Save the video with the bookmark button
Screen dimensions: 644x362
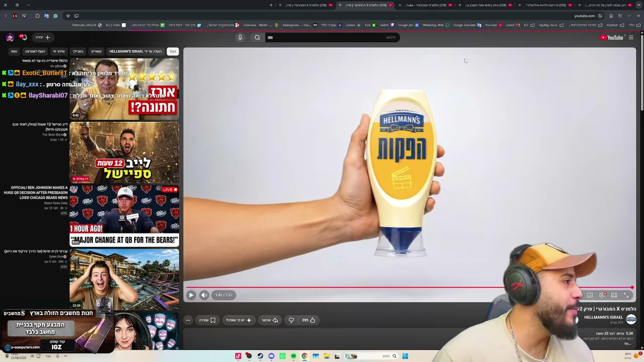207,320
